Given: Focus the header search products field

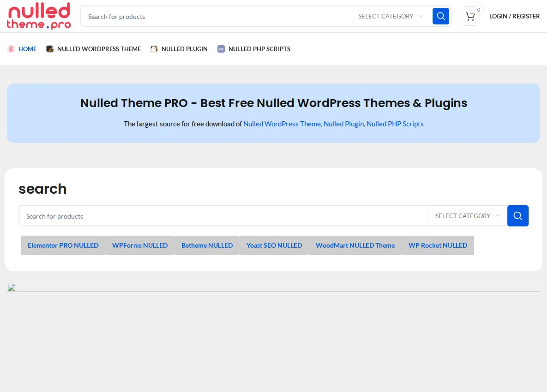Looking at the screenshot, I should [x=216, y=16].
